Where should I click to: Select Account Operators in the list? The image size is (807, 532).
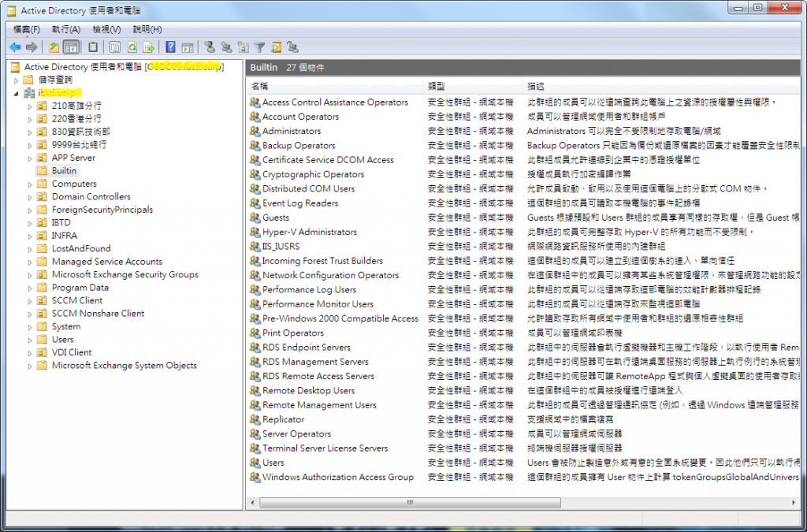tap(300, 117)
